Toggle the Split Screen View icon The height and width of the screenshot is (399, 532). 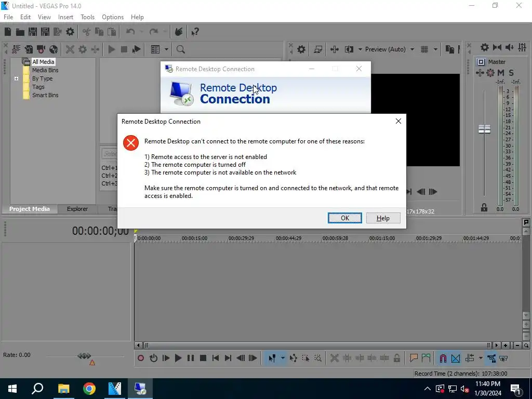349,49
